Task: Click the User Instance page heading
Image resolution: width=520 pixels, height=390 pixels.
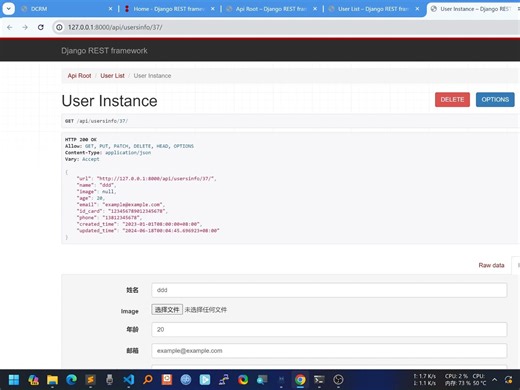Action: pos(109,101)
